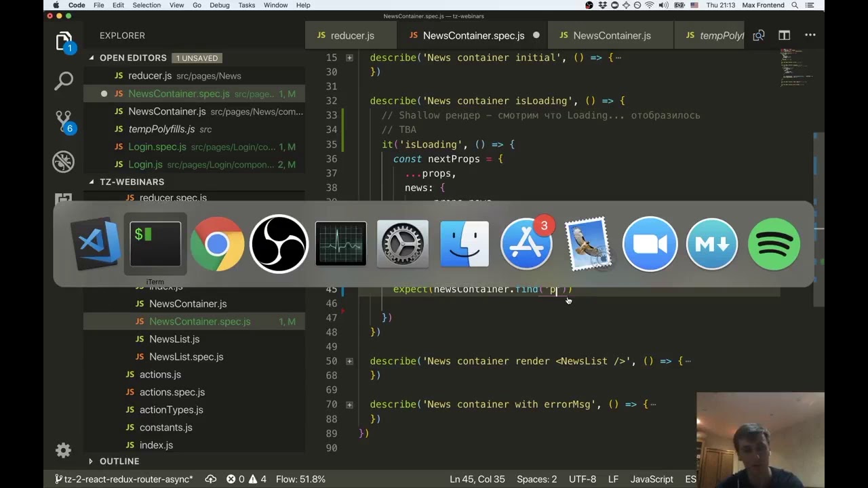Change encoding via UTF-8 status item
Image resolution: width=868 pixels, height=488 pixels.
tap(583, 479)
